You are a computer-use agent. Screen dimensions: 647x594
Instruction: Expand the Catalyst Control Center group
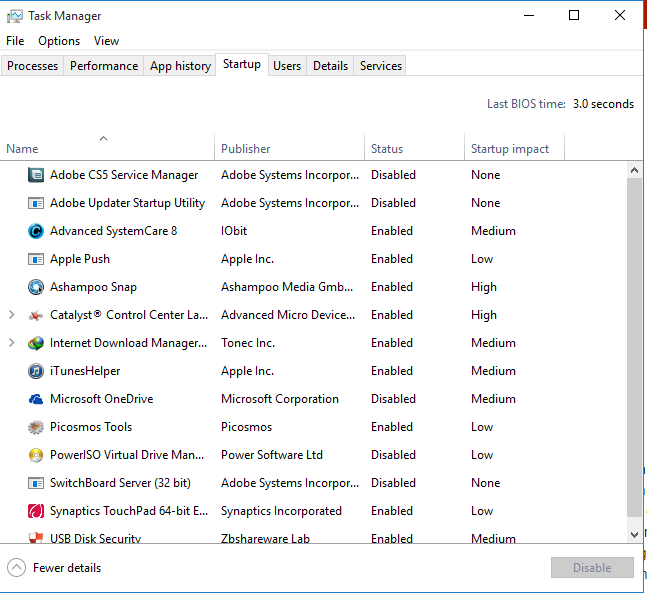point(12,315)
